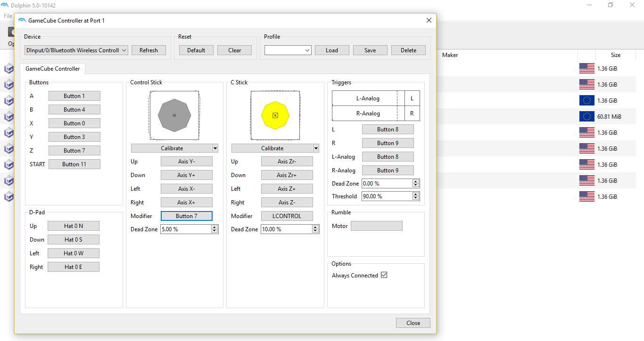Viewport: 644px width, 341px height.
Task: Remap Control Stick Left (Axis X-)
Action: (187, 188)
